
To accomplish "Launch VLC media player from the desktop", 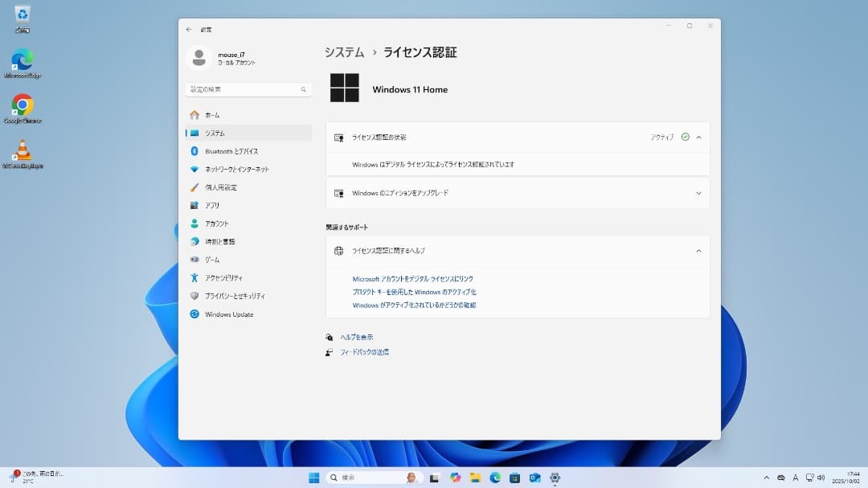I will click(22, 145).
